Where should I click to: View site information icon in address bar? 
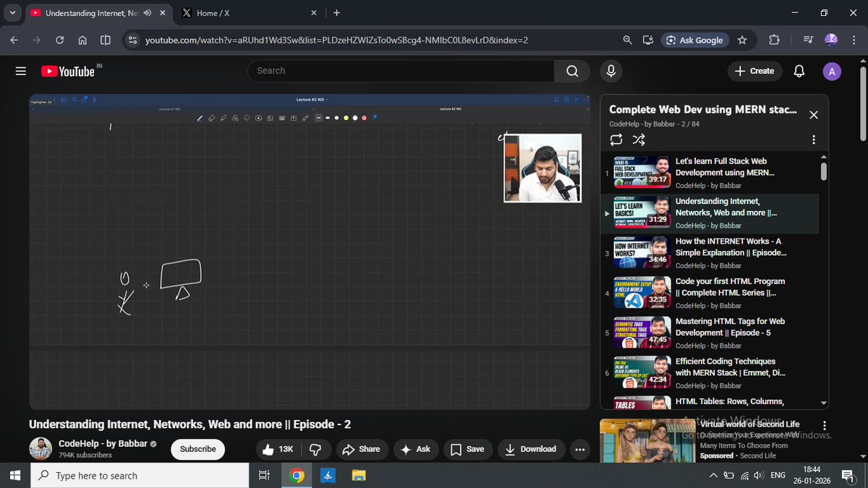click(x=132, y=40)
